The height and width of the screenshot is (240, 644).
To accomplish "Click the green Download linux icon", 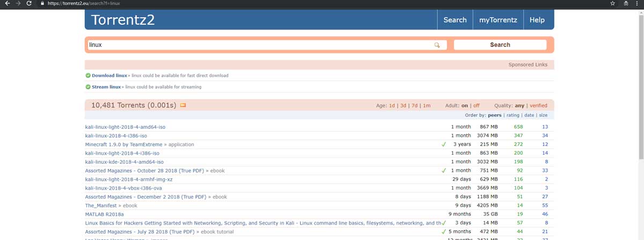I will (88, 76).
